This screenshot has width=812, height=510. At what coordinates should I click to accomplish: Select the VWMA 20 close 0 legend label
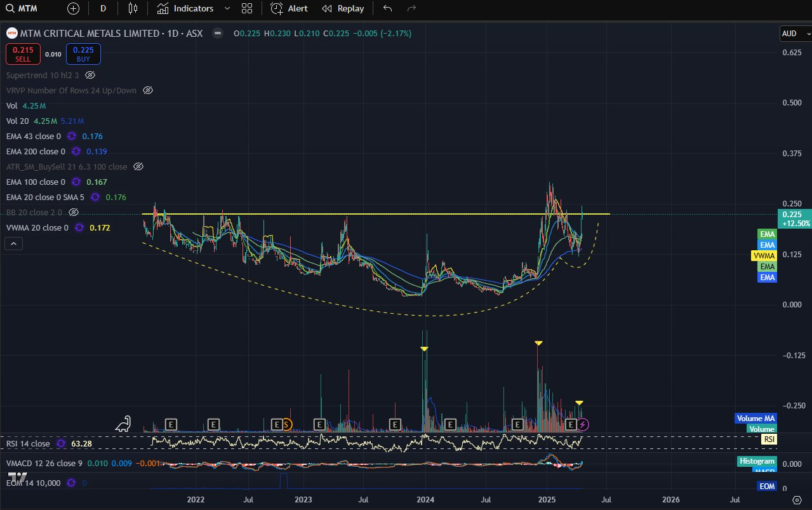[x=37, y=227]
